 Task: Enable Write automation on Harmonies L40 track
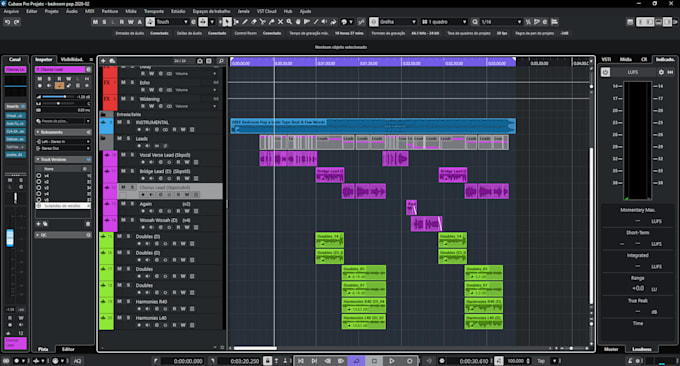click(x=183, y=325)
